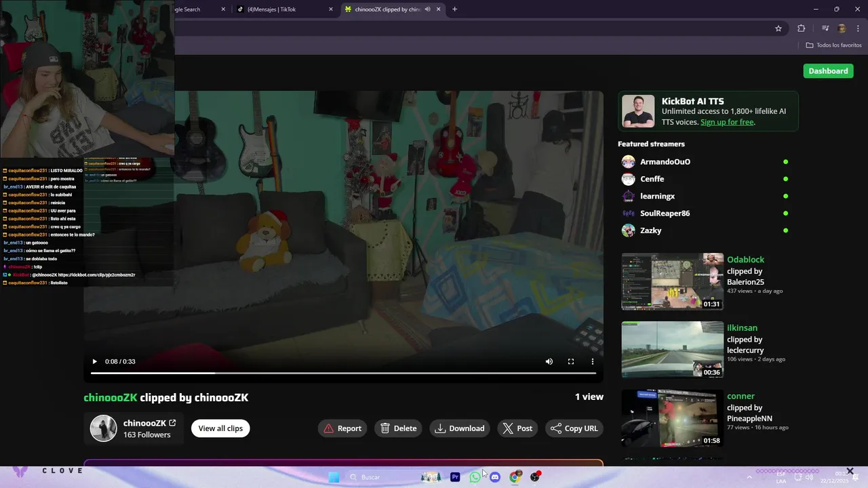
Task: Click learningx's avatar icon
Action: [629, 196]
